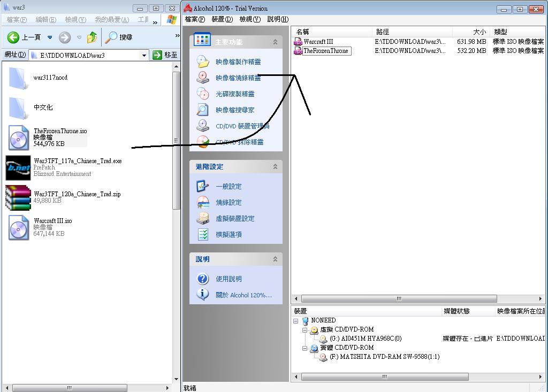
Task: Open Explorer 檢視(V) menu
Action: (x=75, y=20)
